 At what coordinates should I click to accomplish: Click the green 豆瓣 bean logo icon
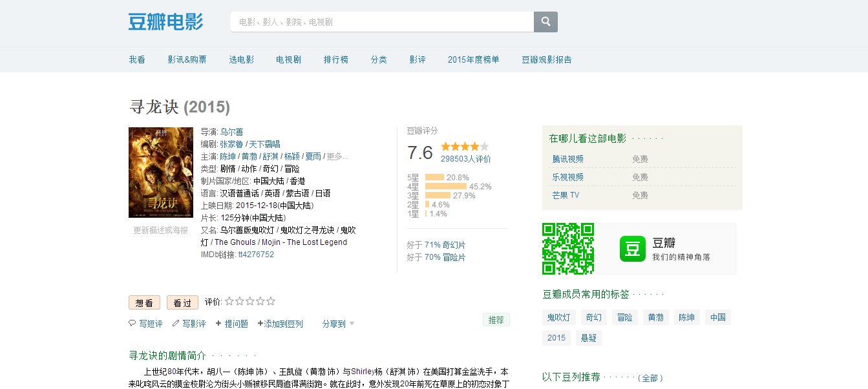coord(632,248)
